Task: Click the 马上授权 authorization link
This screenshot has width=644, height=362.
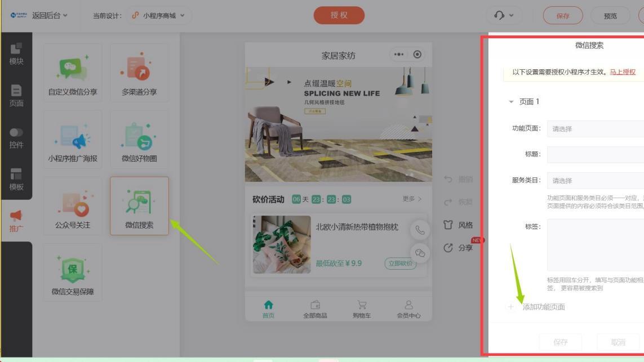Action: tap(623, 71)
